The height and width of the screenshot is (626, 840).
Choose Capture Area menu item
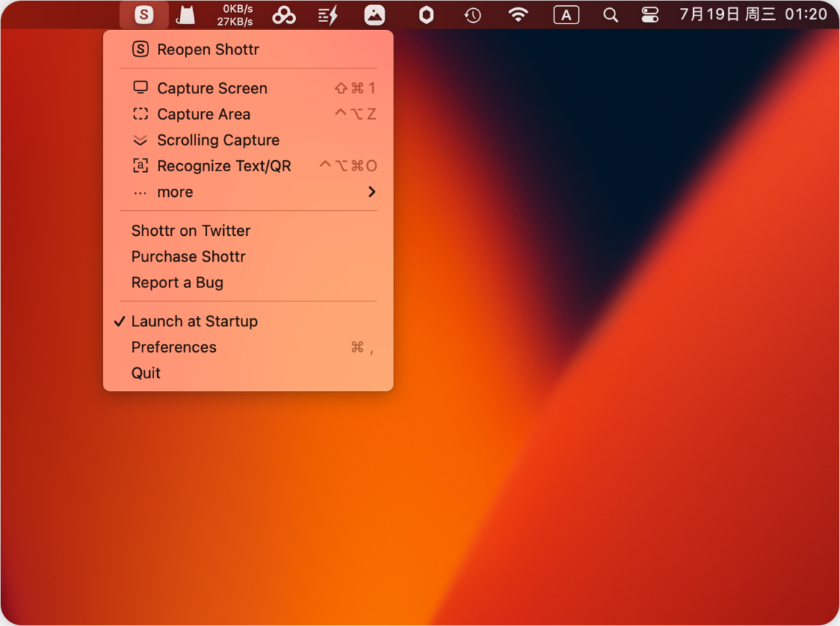tap(248, 114)
